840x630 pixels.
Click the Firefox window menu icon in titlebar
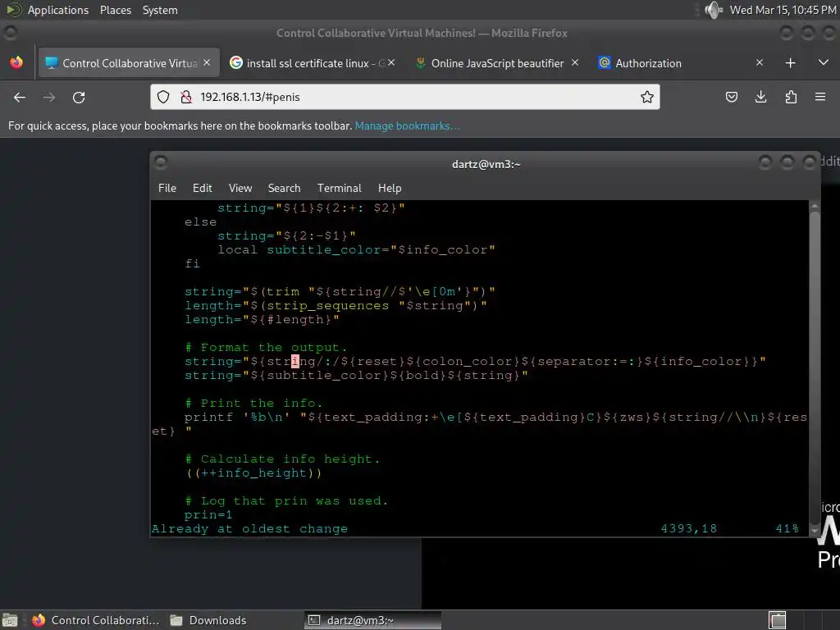[10, 33]
